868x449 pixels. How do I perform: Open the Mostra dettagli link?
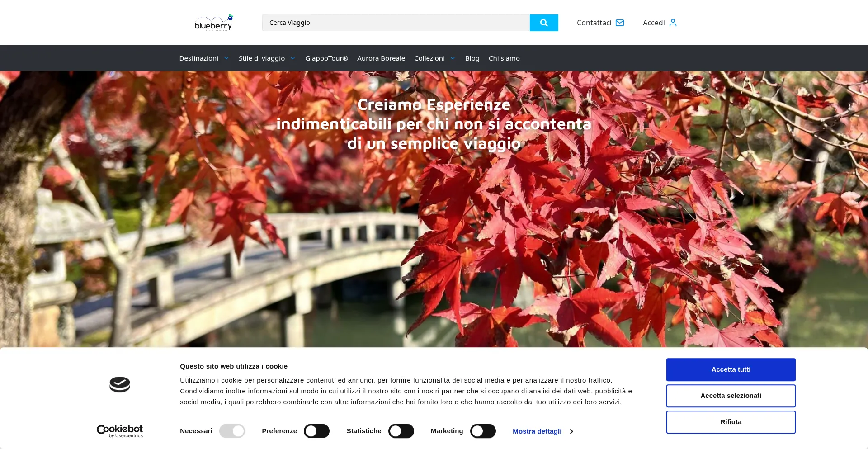[537, 431]
